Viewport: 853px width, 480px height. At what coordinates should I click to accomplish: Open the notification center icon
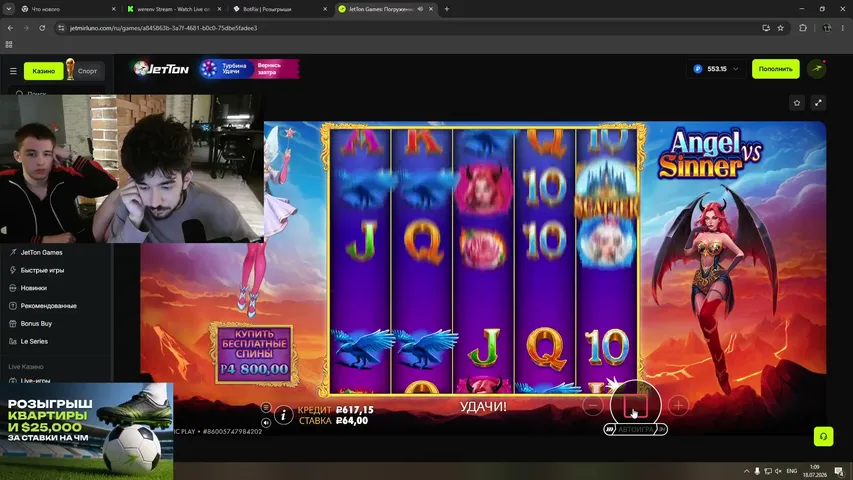pyautogui.click(x=839, y=471)
